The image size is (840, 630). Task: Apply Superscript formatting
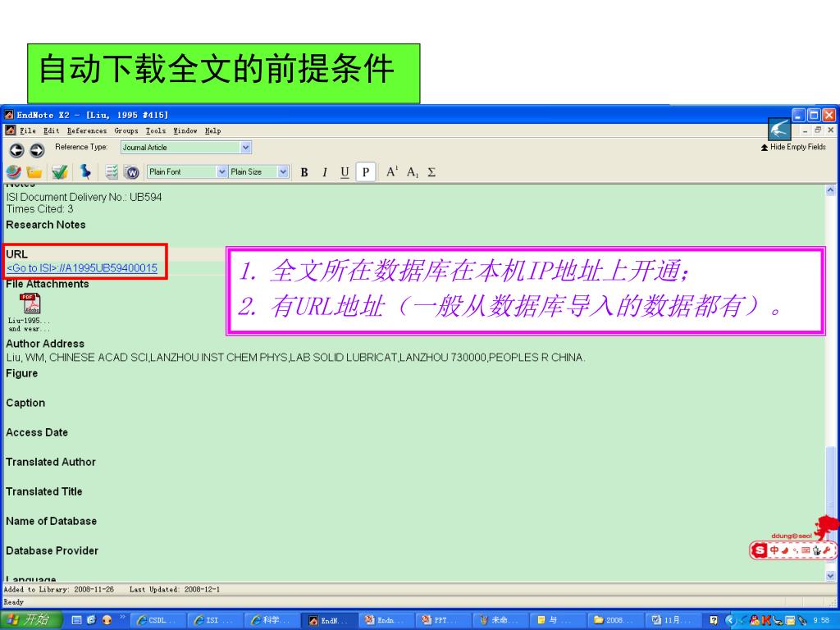point(392,172)
